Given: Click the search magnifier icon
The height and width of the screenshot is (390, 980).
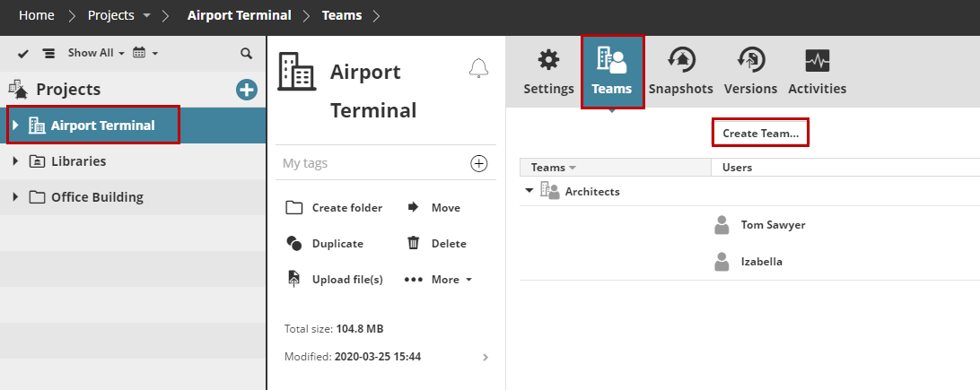Looking at the screenshot, I should pos(246,54).
